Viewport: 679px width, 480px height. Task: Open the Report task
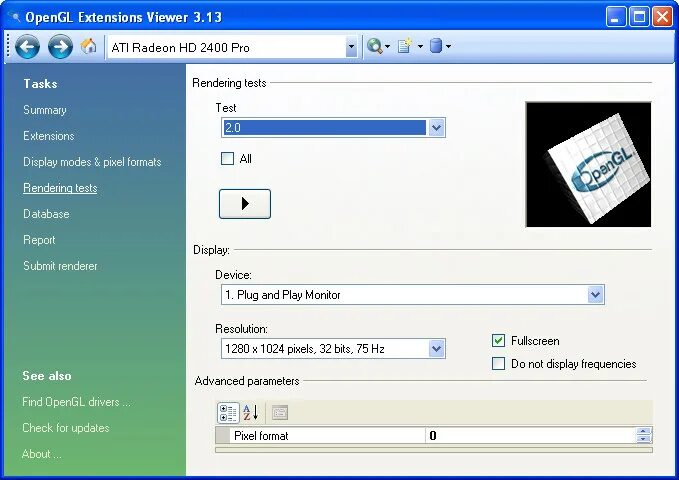tap(39, 240)
